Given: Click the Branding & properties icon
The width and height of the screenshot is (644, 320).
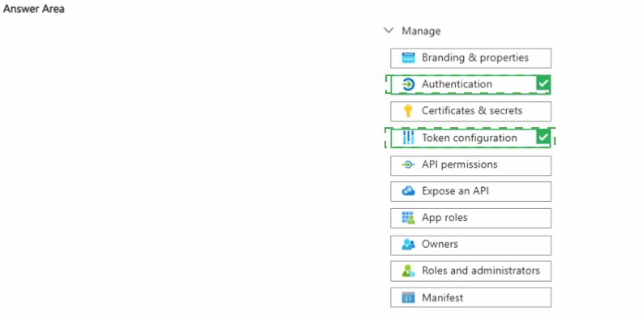Looking at the screenshot, I should click(408, 58).
